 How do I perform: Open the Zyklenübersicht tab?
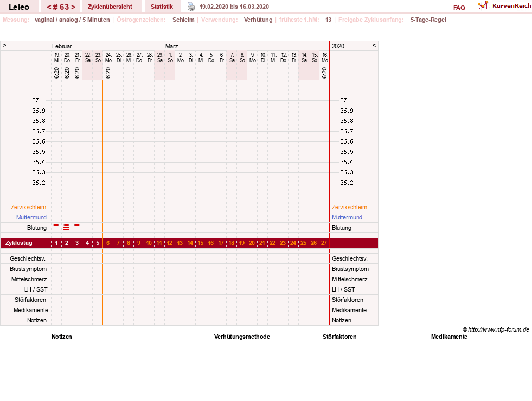pos(110,7)
